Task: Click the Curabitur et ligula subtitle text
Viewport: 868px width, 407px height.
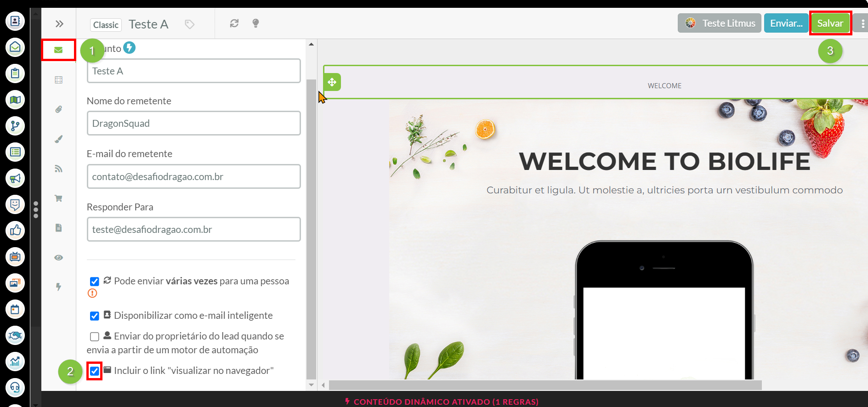Action: pyautogui.click(x=664, y=190)
